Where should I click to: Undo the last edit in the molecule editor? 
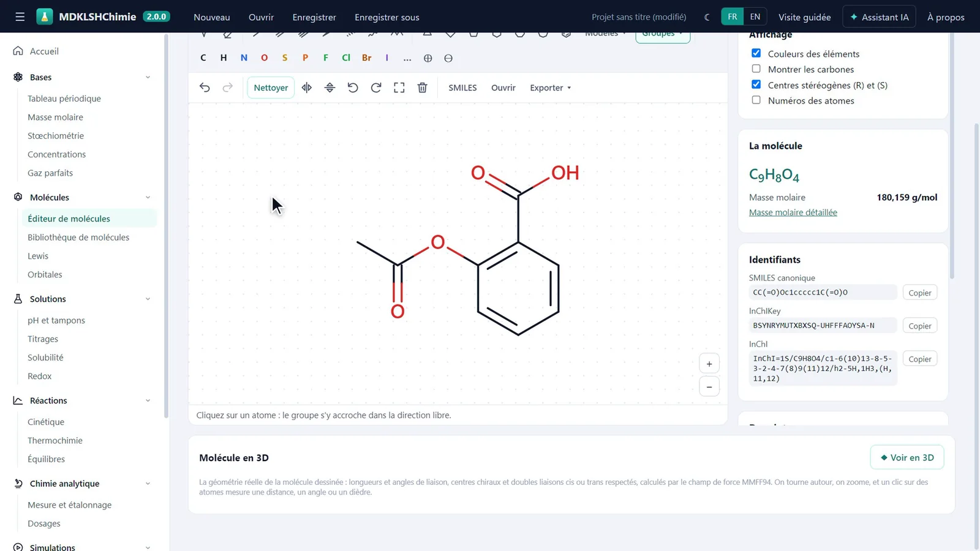205,88
